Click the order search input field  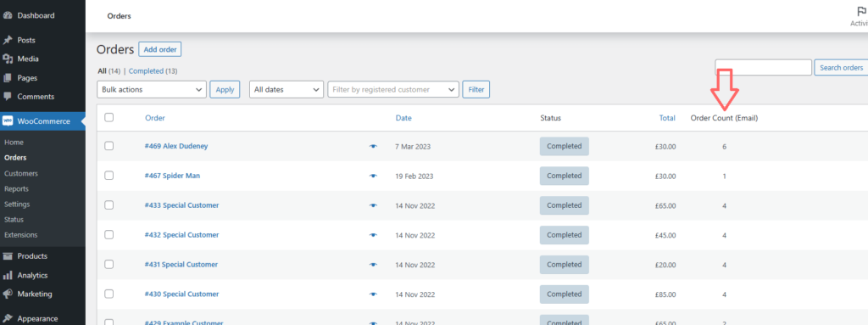coord(764,68)
